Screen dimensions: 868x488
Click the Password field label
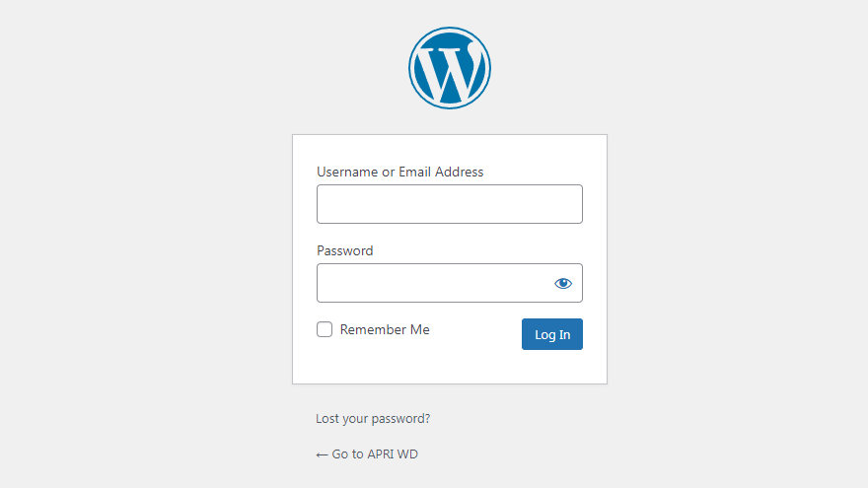pyautogui.click(x=344, y=250)
